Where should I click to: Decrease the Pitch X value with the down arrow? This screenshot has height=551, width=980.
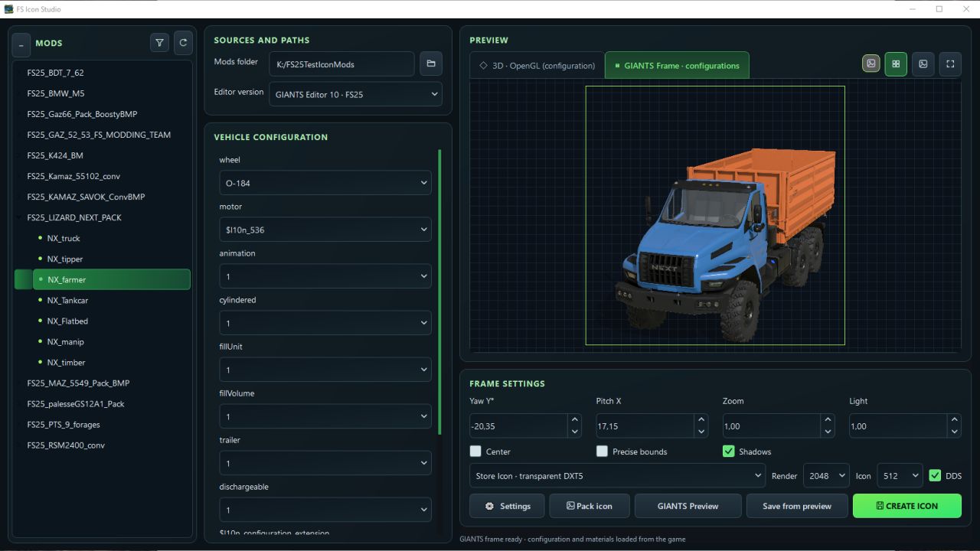tap(701, 432)
